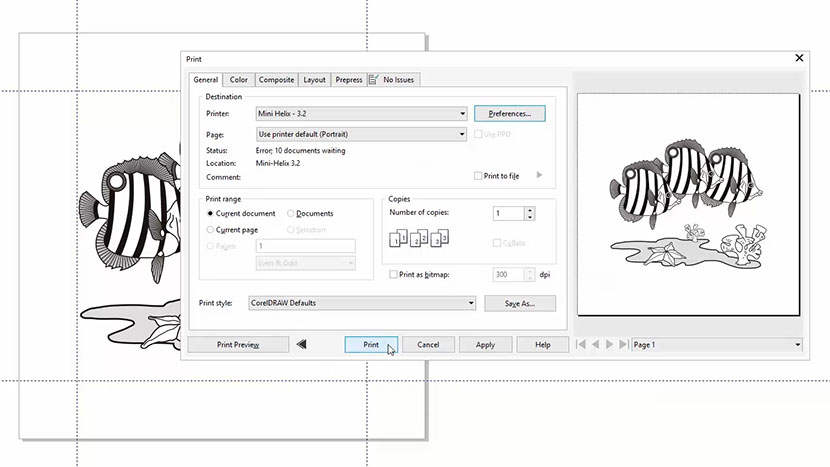Click the collate pages illustration icon
The image size is (830, 467).
click(x=418, y=238)
